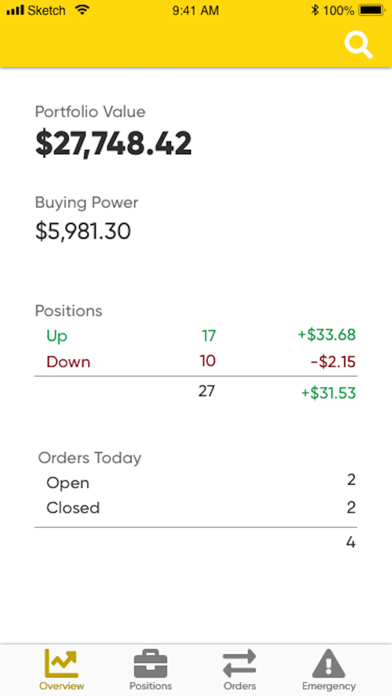Open the Open orders row
392x696 pixels.
pyautogui.click(x=196, y=482)
